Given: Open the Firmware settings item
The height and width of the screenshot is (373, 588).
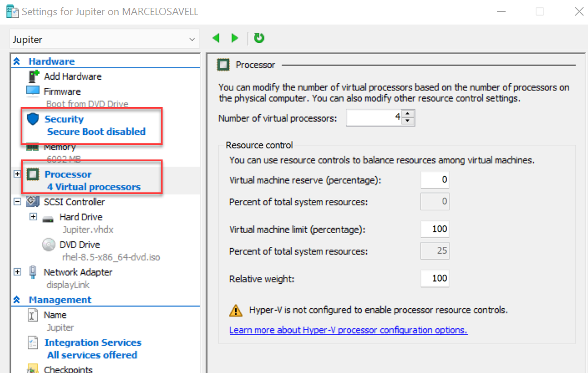Looking at the screenshot, I should (62, 91).
